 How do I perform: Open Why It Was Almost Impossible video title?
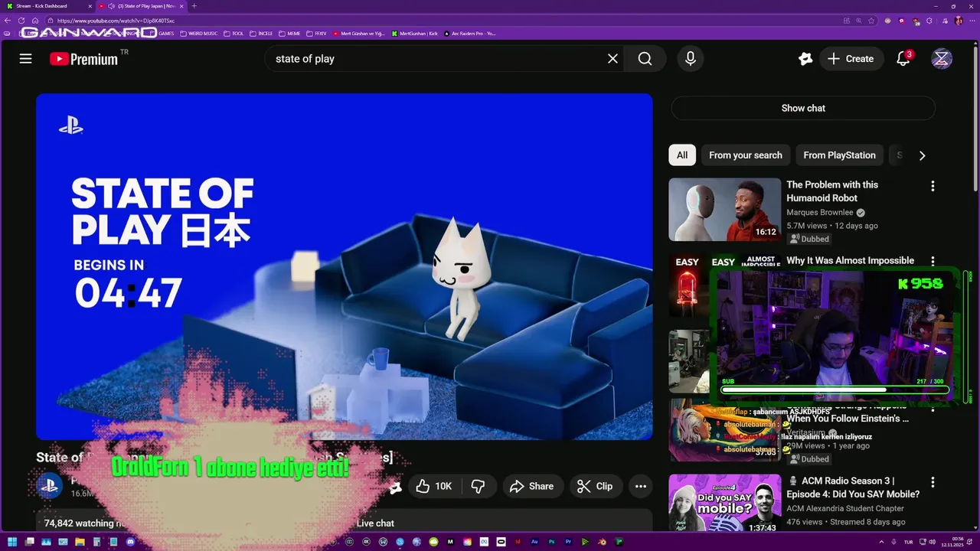pos(850,260)
